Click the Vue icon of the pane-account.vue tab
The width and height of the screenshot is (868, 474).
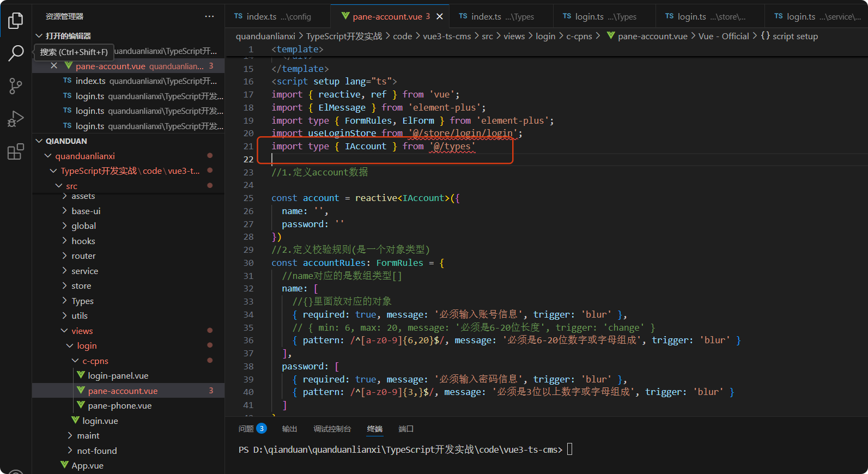(345, 16)
